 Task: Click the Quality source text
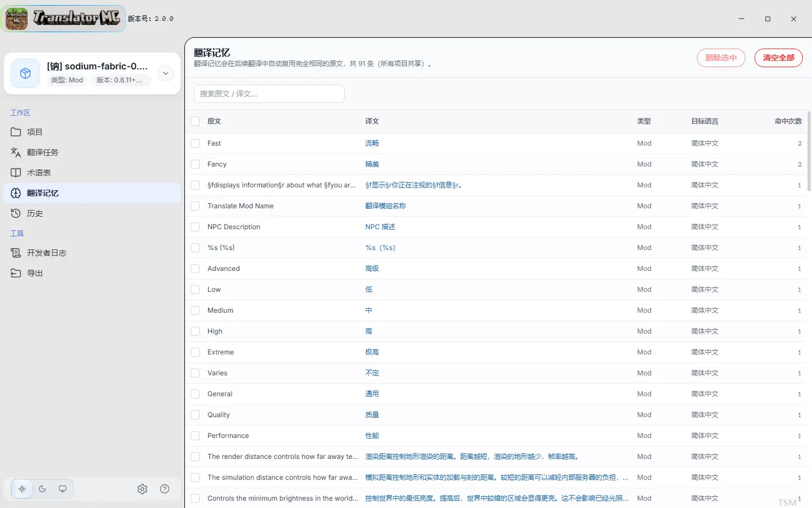(x=218, y=415)
